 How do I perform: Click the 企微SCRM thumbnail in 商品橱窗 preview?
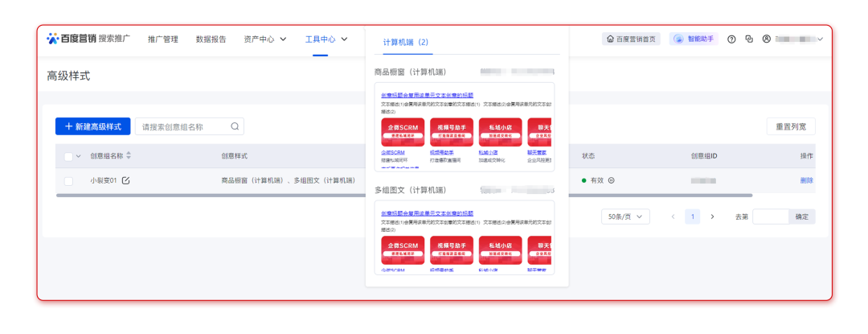point(403,132)
